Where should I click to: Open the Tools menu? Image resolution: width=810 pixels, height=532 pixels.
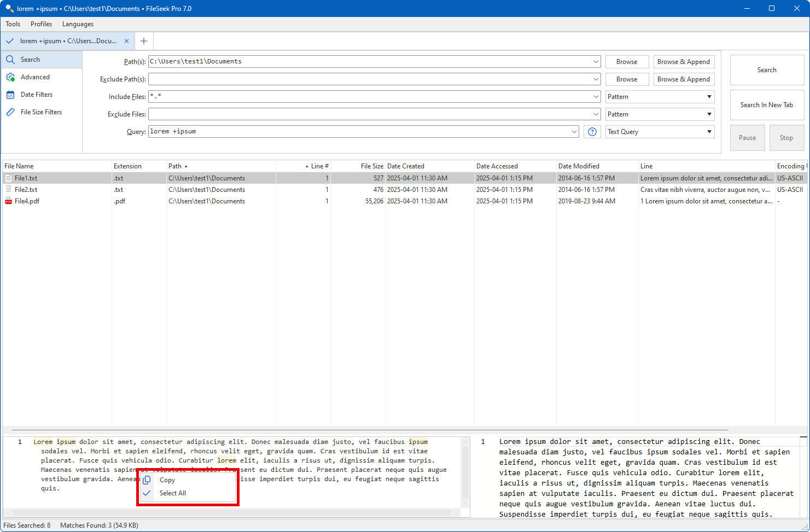click(13, 24)
